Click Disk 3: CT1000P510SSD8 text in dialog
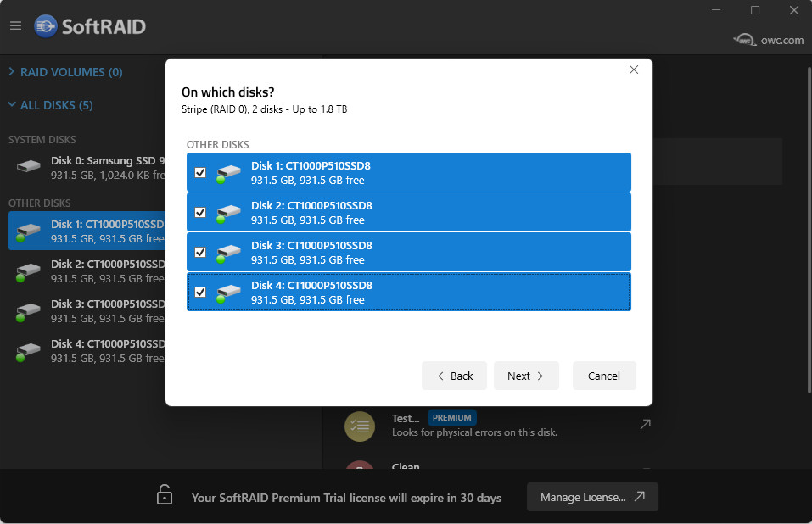The height and width of the screenshot is (524, 812). pos(311,245)
